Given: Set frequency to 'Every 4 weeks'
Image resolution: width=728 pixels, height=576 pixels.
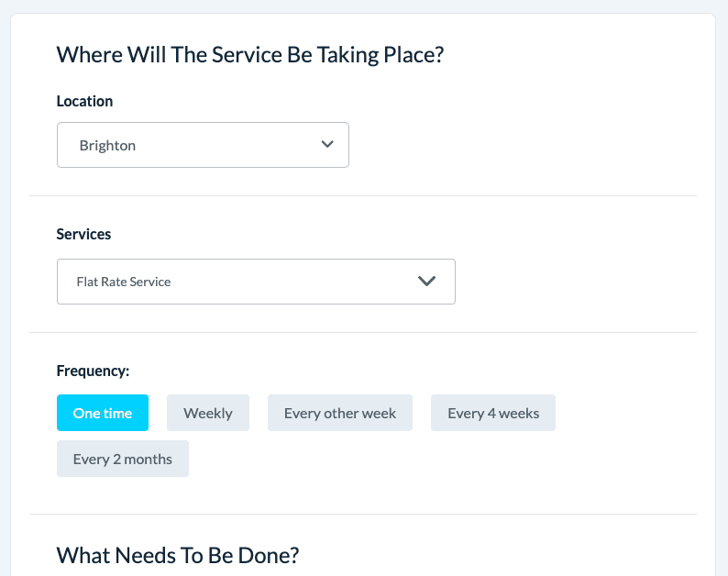Looking at the screenshot, I should click(x=493, y=413).
